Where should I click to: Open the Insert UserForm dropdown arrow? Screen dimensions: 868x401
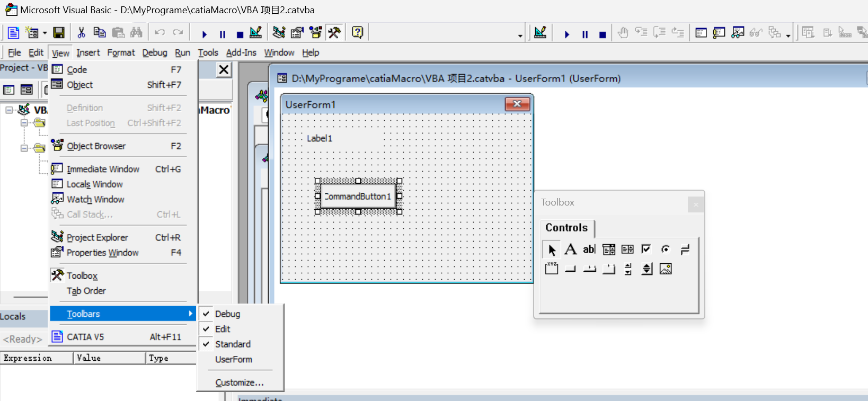[x=45, y=33]
